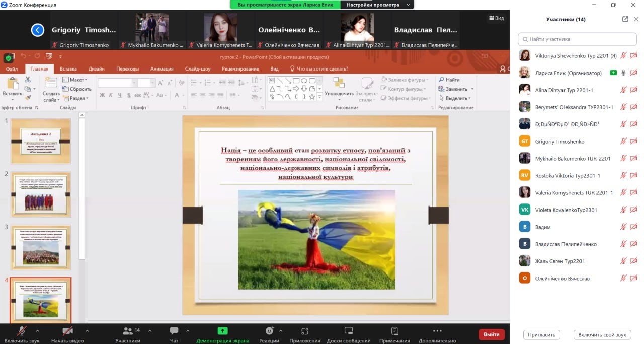This screenshot has width=644, height=344.
Task: Open the Настройки просмотра dropdown
Action: (376, 5)
